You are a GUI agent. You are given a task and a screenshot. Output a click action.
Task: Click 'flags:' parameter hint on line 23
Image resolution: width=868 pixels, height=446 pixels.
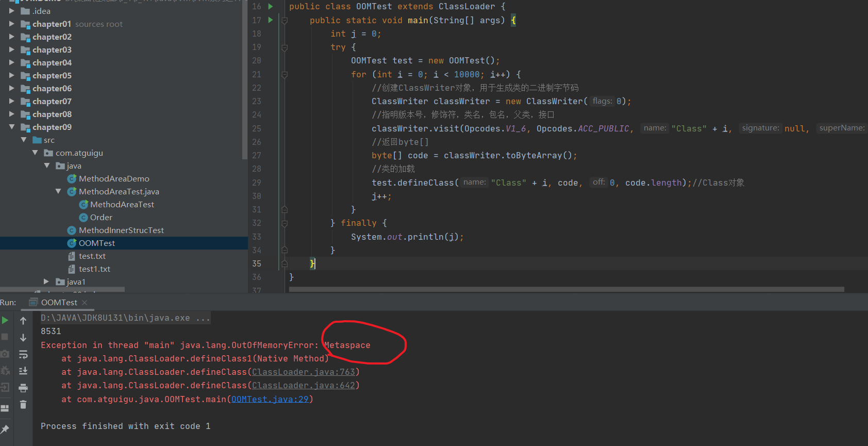click(x=602, y=101)
